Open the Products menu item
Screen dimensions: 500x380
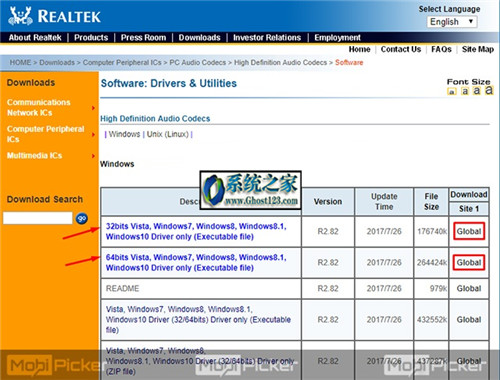tap(91, 37)
